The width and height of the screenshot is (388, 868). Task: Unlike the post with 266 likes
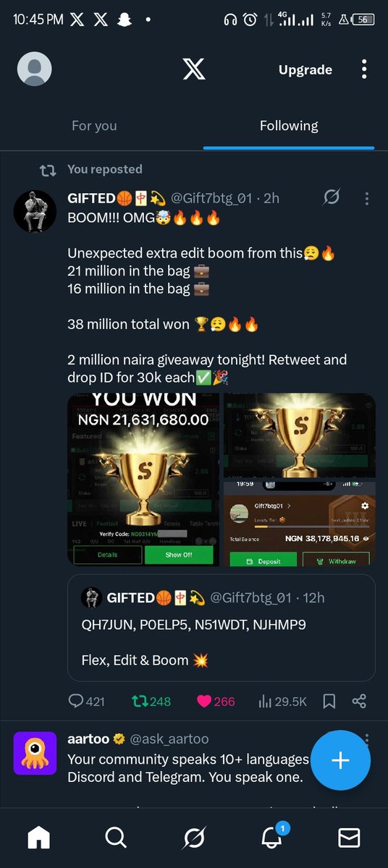coord(204,701)
